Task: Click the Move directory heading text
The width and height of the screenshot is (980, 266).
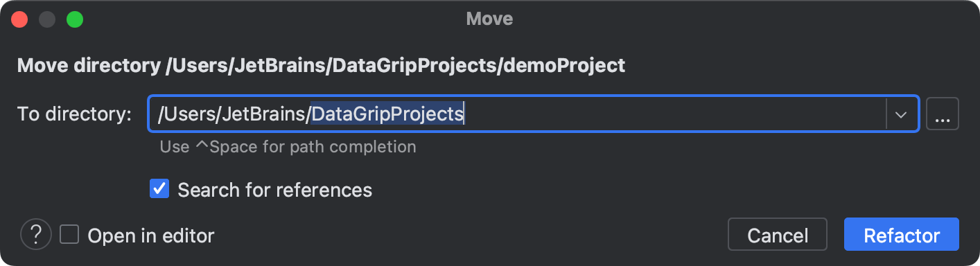Action: [321, 66]
